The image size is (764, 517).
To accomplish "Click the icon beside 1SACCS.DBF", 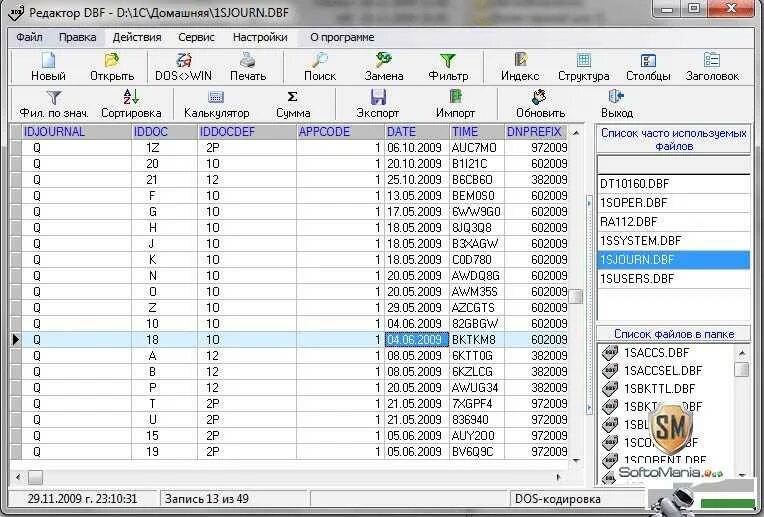I will (610, 352).
